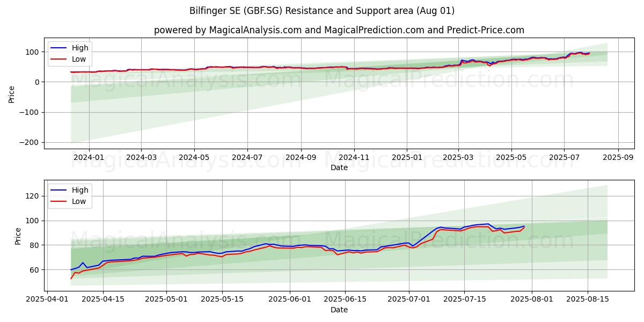Click the '2025-07-01' x-axis label on the bottom chart
This screenshot has height=322, width=644.
pyautogui.click(x=409, y=299)
